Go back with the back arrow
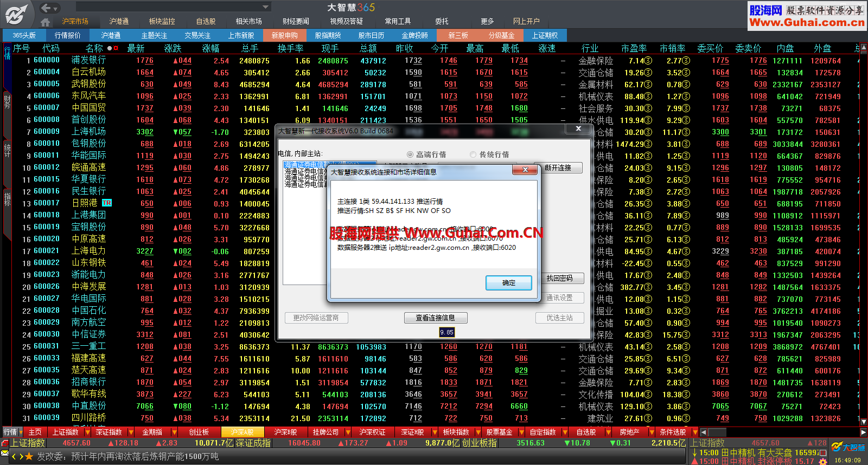The width and height of the screenshot is (868, 465). 46,8
